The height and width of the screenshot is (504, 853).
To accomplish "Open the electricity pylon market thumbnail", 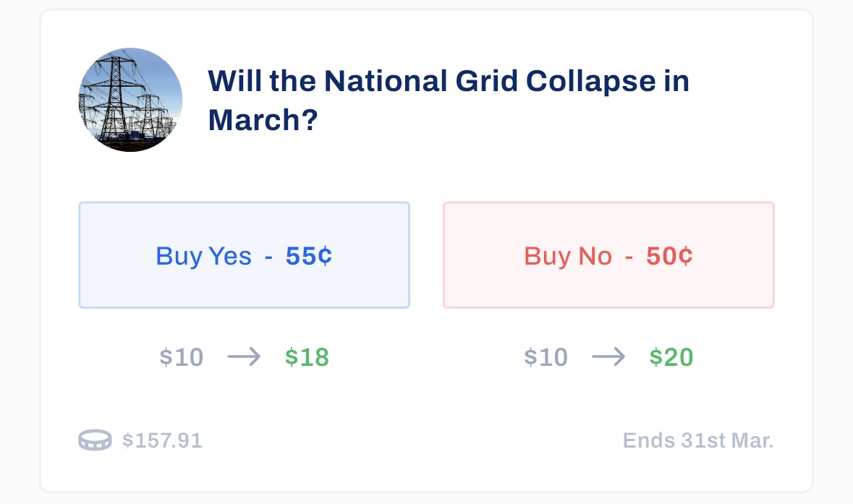I will click(x=130, y=100).
